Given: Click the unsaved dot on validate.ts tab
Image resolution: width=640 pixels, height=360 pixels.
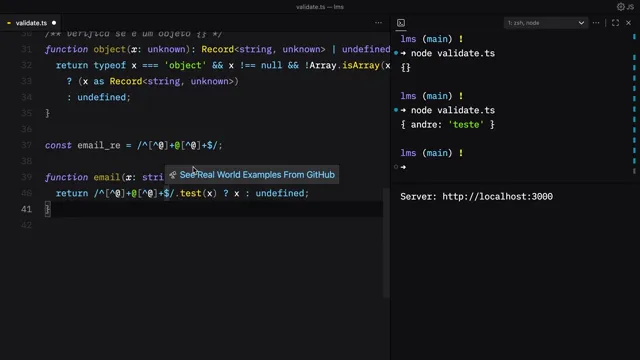Looking at the screenshot, I should click(54, 23).
